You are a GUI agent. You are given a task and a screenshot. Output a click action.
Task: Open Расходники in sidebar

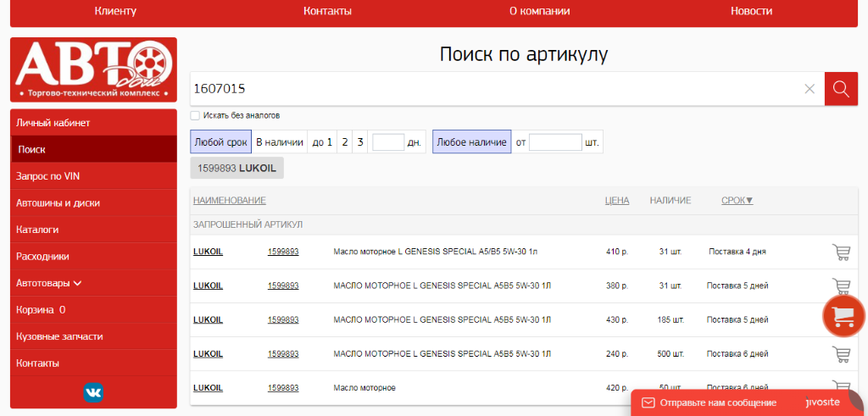pyautogui.click(x=93, y=257)
